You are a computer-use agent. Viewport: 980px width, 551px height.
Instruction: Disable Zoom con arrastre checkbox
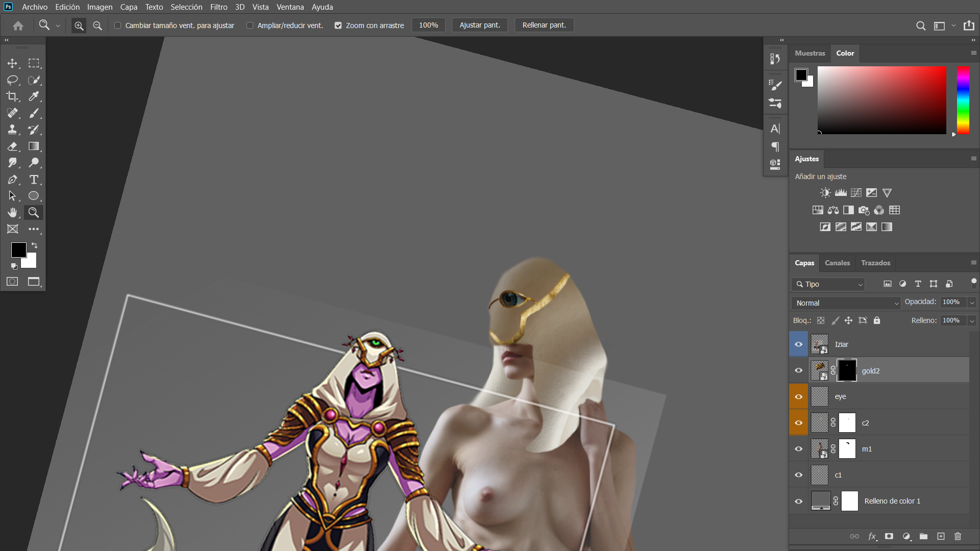(338, 26)
